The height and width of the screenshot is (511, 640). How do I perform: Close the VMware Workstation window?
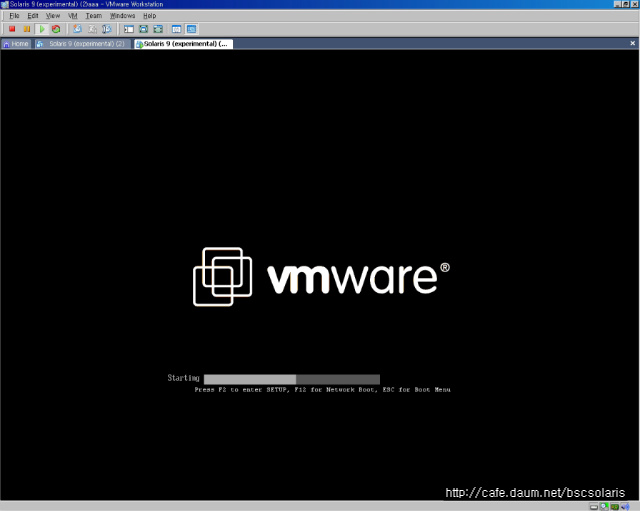(x=635, y=4)
